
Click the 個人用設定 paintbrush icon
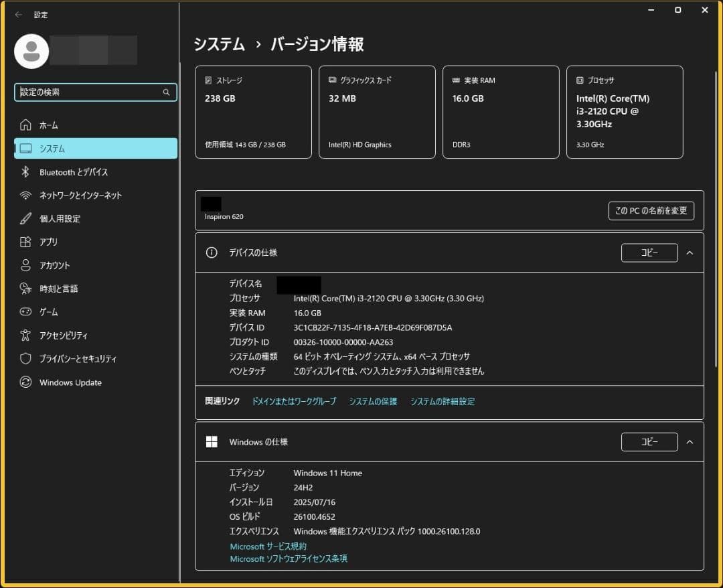26,218
